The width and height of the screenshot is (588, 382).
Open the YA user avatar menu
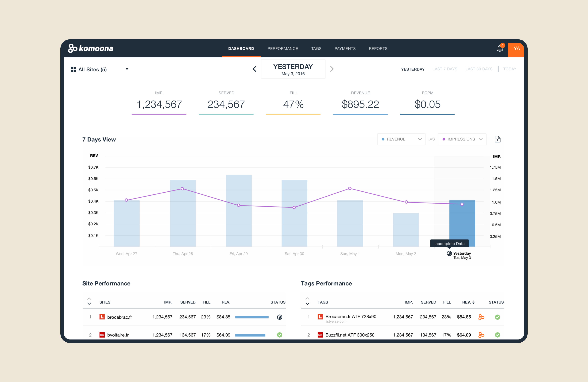[x=516, y=49]
